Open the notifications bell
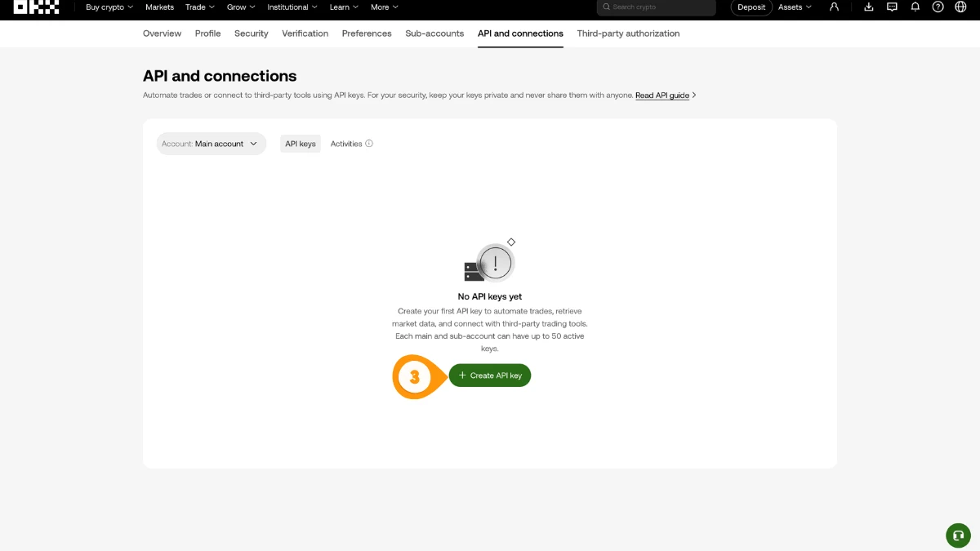 tap(915, 7)
